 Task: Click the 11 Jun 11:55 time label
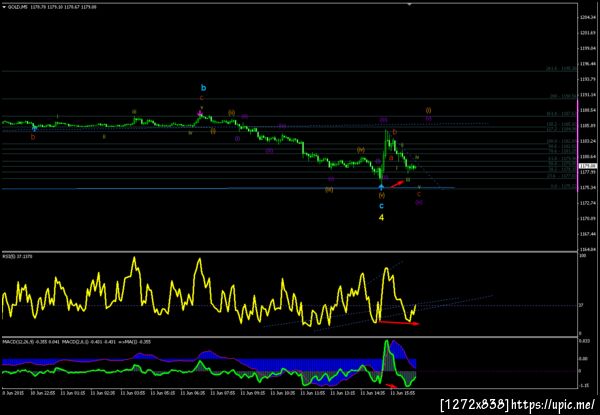315,392
